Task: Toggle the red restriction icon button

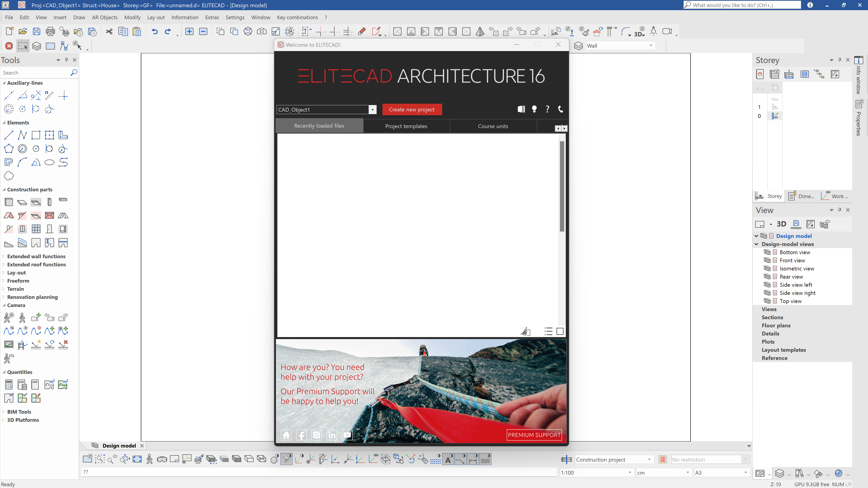Action: coord(663,459)
